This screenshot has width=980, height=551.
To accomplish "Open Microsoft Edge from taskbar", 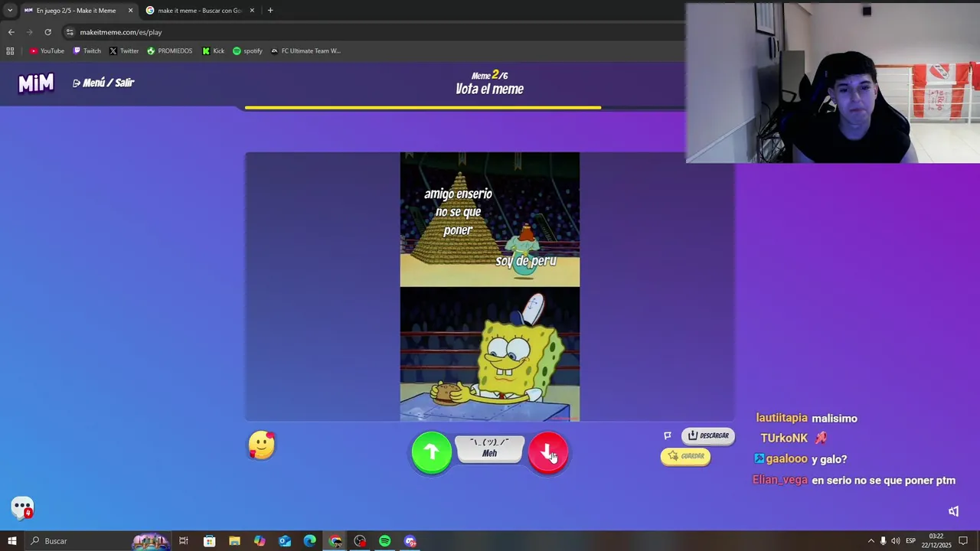I will pyautogui.click(x=310, y=541).
